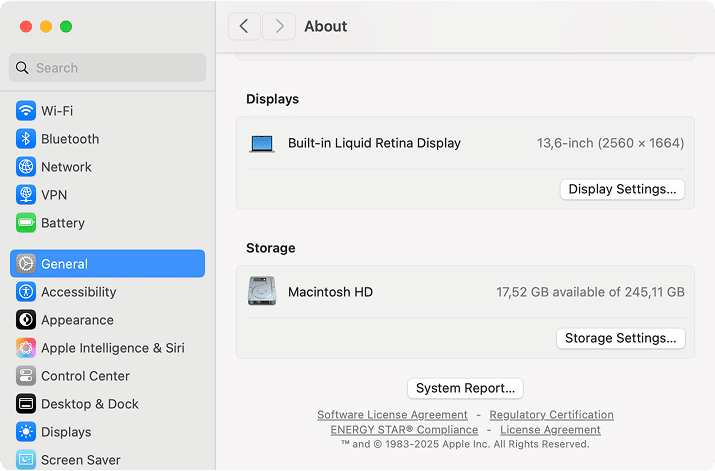The image size is (715, 471).
Task: Go back with the left chevron
Action: point(244,26)
